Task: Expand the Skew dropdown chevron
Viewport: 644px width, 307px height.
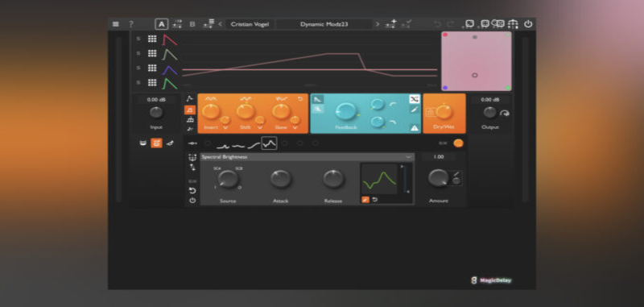Action: pos(295,127)
